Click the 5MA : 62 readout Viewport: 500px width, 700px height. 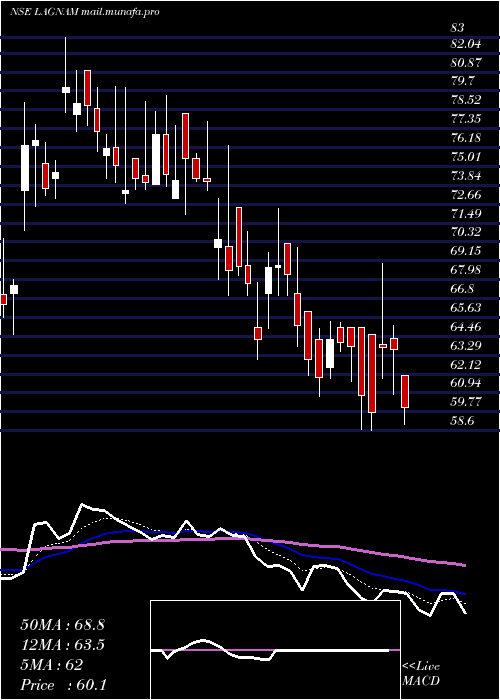[51, 665]
